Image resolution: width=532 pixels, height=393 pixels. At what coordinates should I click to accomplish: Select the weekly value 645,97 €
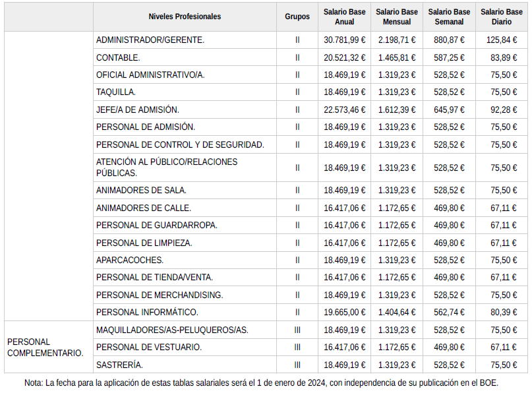pyautogui.click(x=450, y=109)
